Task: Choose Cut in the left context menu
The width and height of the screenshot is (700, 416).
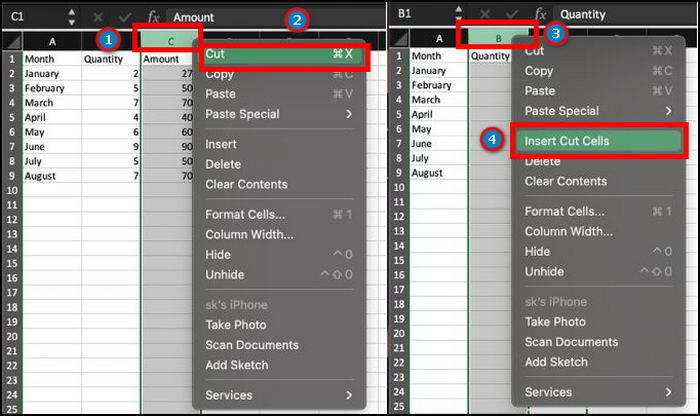Action: point(279,54)
